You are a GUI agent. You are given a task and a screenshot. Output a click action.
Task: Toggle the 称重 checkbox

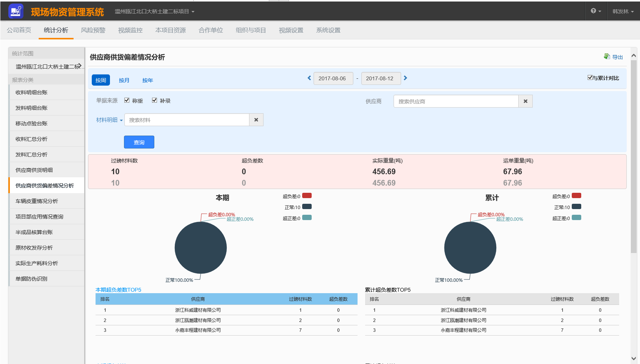click(127, 100)
